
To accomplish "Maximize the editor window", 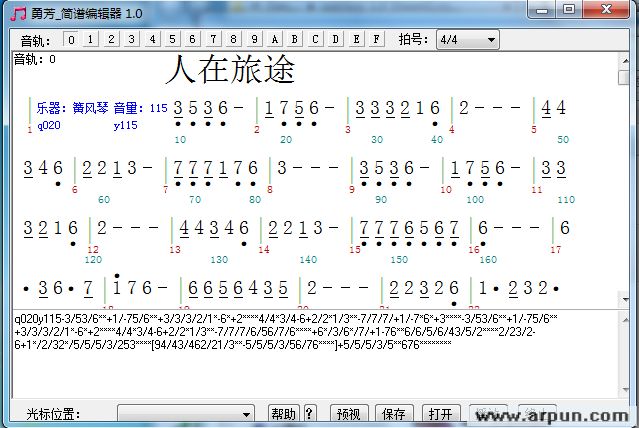I will coord(569,10).
